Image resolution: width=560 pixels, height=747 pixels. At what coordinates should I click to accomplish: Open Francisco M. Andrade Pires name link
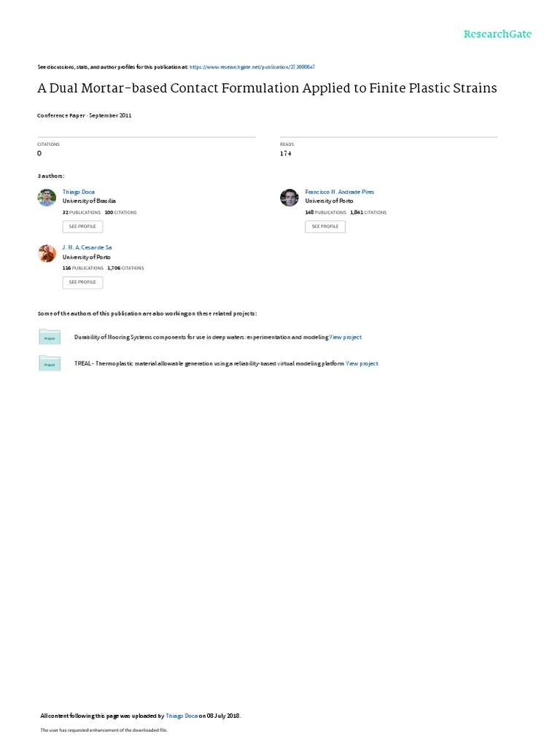(x=340, y=192)
